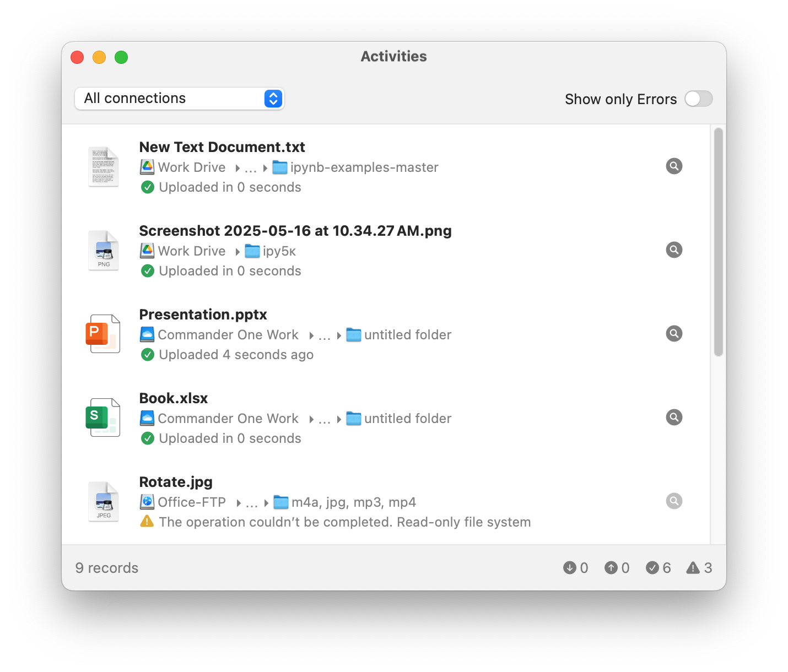Image resolution: width=788 pixels, height=672 pixels.
Task: Reveal New Text Document.txt with magnifier icon
Action: point(674,166)
